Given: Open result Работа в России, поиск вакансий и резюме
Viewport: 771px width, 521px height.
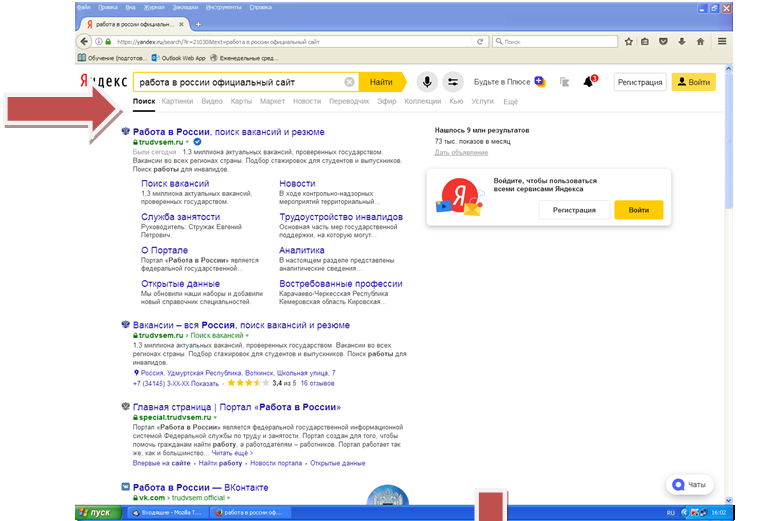Looking at the screenshot, I should coord(229,132).
